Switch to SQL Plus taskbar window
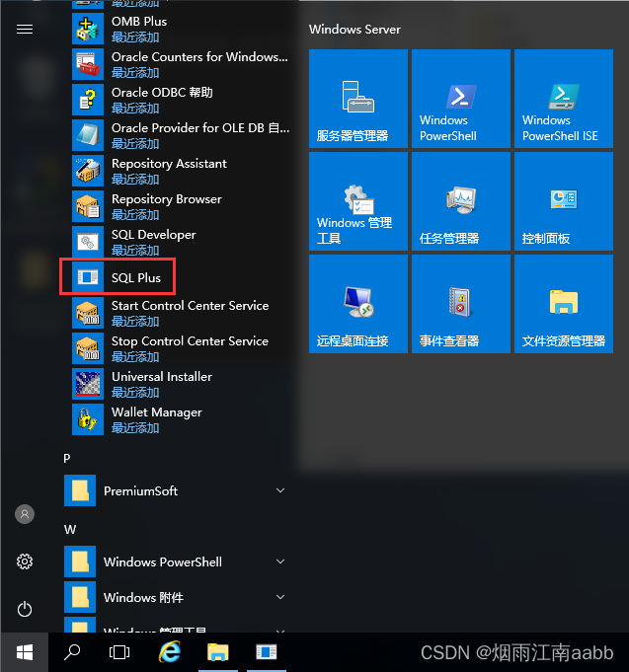 [x=267, y=652]
